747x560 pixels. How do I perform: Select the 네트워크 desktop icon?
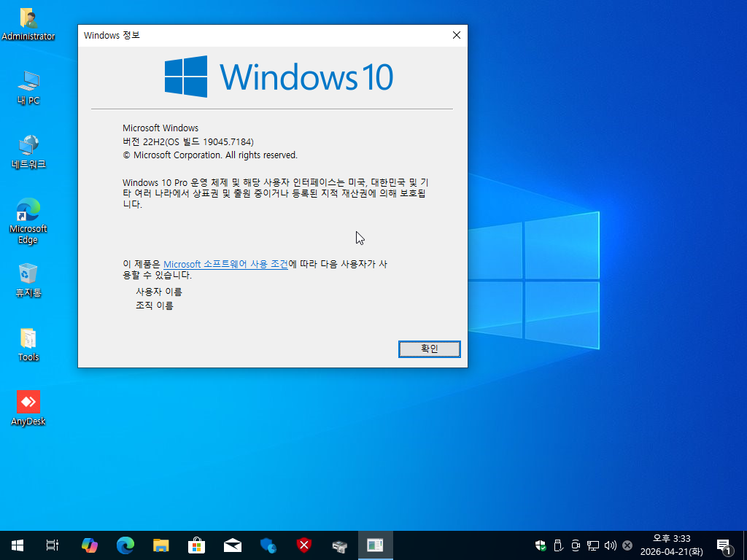28,152
